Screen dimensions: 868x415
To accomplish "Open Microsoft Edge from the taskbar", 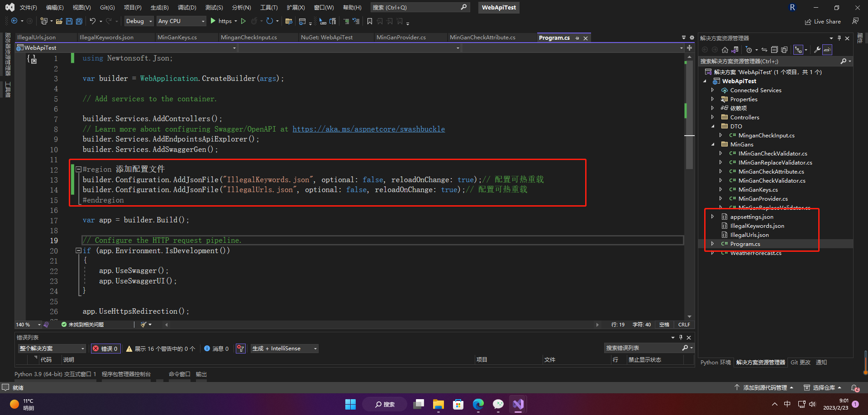I will click(478, 404).
